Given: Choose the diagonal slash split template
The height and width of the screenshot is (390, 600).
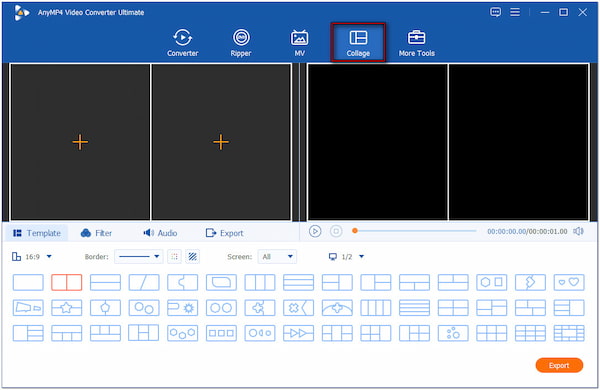Looking at the screenshot, I should click(144, 282).
